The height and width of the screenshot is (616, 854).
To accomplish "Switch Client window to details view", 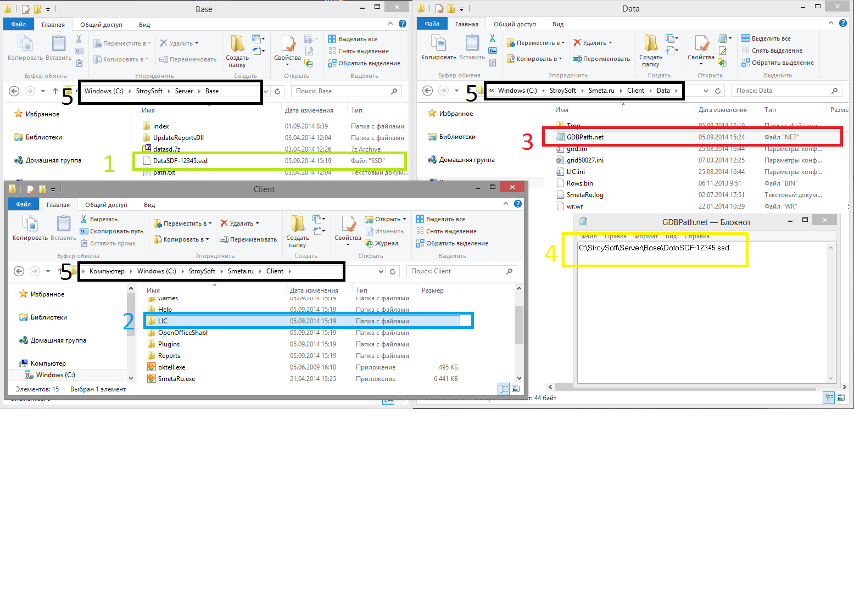I will pyautogui.click(x=503, y=389).
